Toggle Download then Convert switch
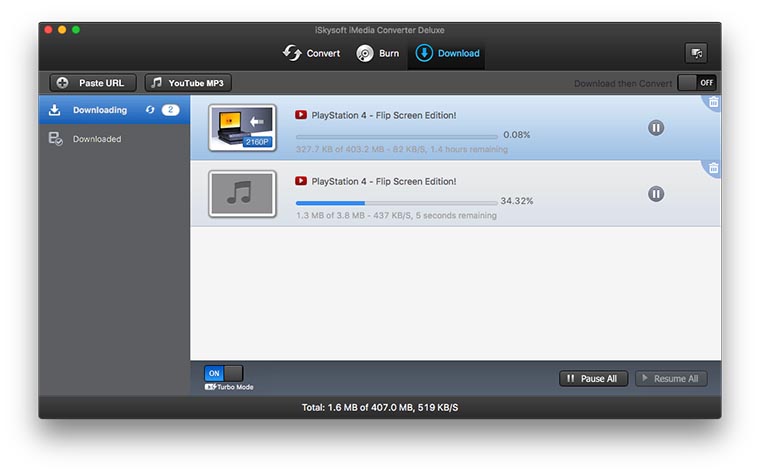Image resolution: width=760 pixels, height=474 pixels. [x=697, y=83]
